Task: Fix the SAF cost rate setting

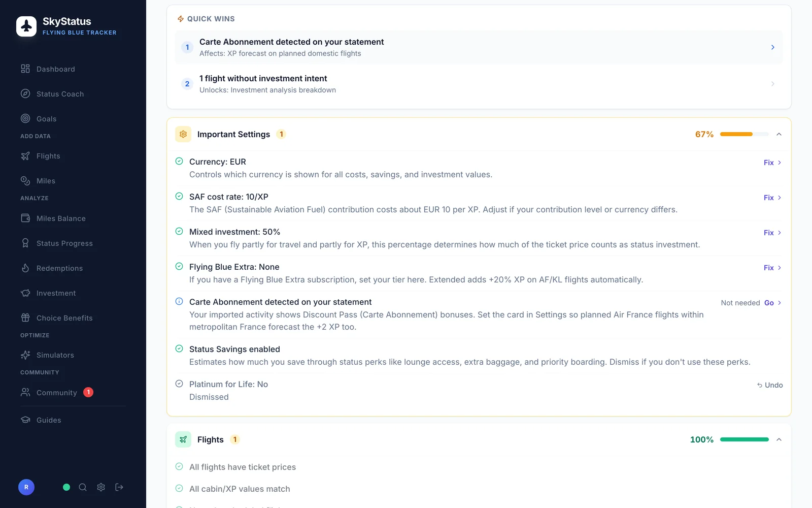Action: tap(772, 198)
